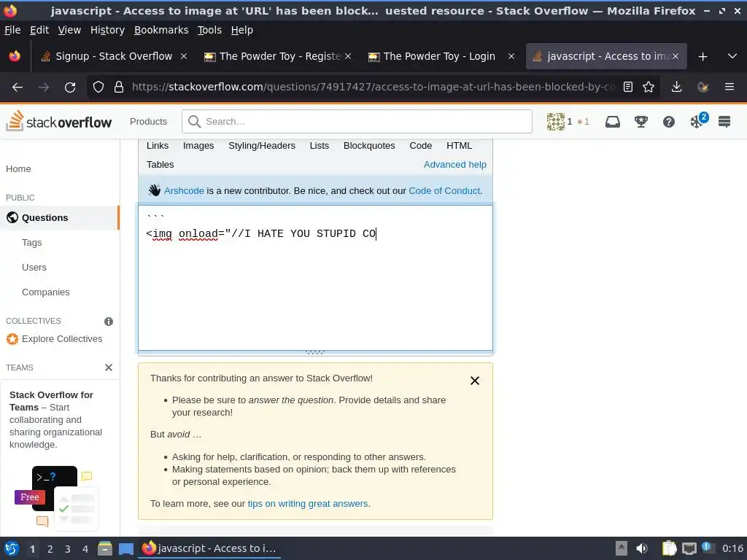The height and width of the screenshot is (560, 747).
Task: Open the Stack Exchange sites menu icon
Action: click(724, 122)
